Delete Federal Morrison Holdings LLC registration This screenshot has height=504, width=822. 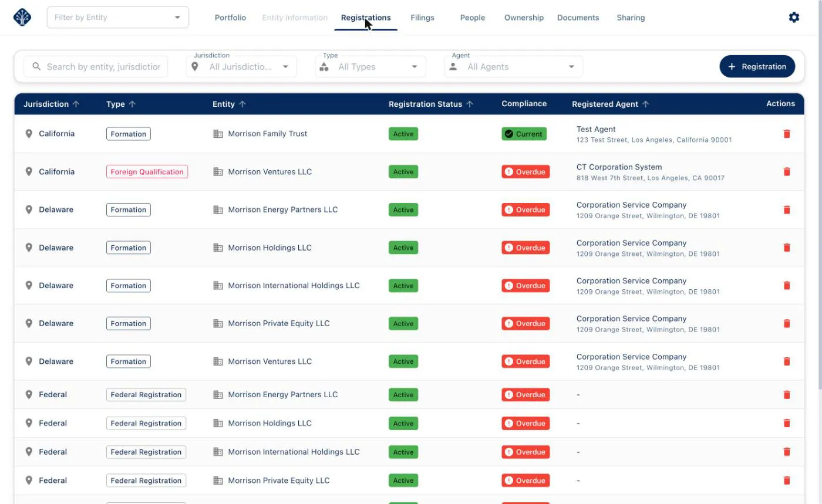[x=787, y=423]
